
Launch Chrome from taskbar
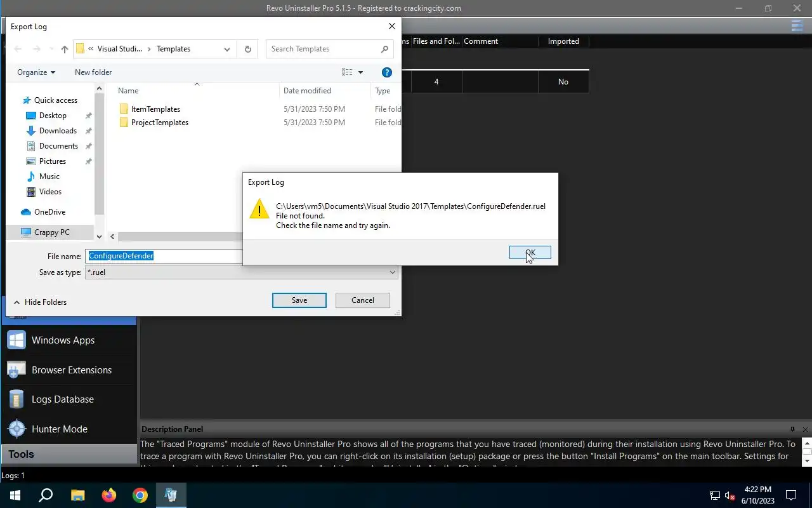(x=140, y=495)
